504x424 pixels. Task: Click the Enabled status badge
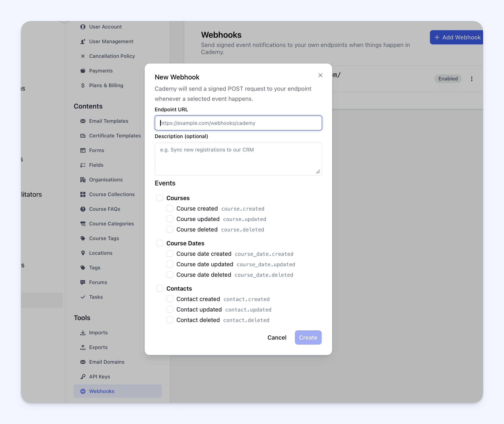tap(448, 79)
